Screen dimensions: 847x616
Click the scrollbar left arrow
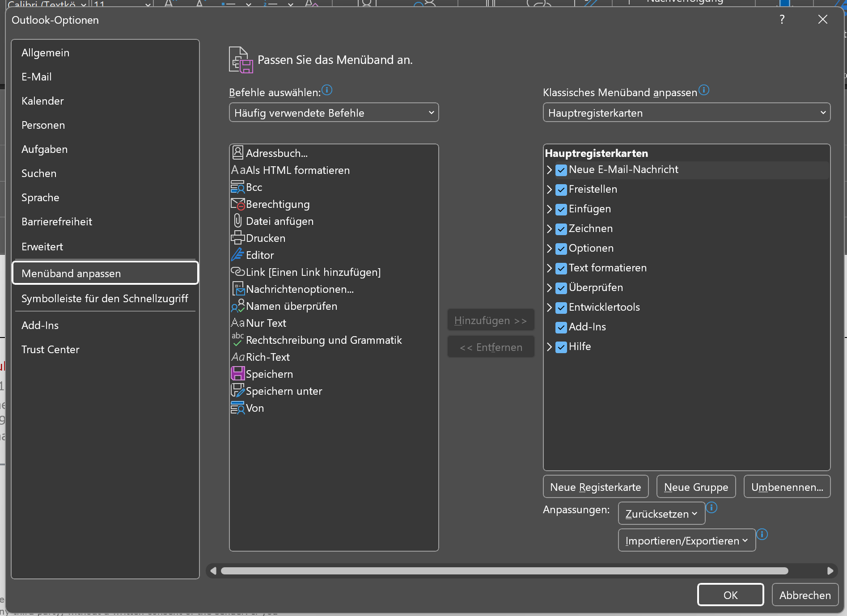tap(213, 571)
